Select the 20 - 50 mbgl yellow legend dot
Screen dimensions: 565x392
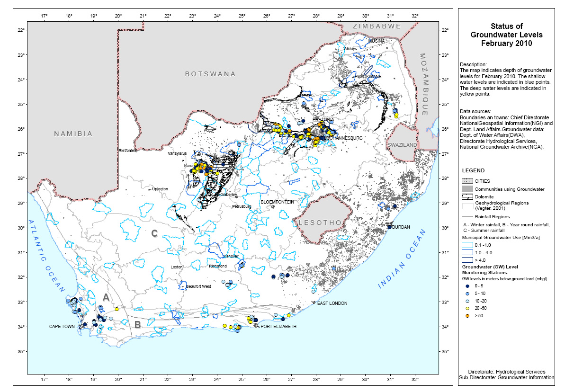[x=468, y=308]
